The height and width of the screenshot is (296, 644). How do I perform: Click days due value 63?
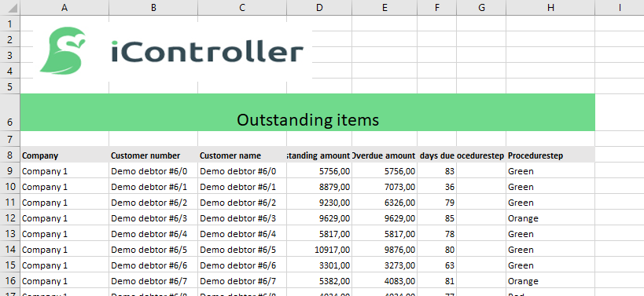pyautogui.click(x=436, y=265)
